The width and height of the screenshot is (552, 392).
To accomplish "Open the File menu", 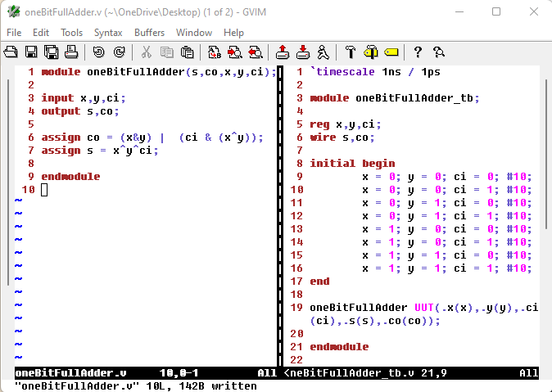I will (14, 33).
